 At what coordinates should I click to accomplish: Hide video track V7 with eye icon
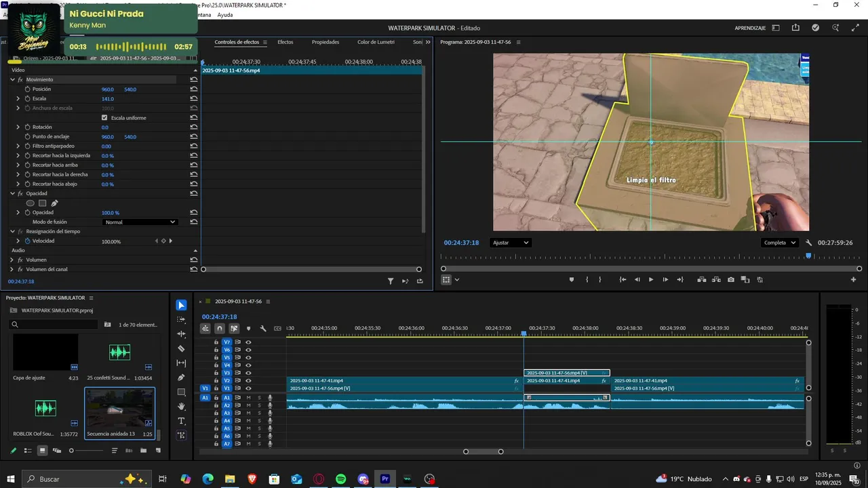point(248,342)
